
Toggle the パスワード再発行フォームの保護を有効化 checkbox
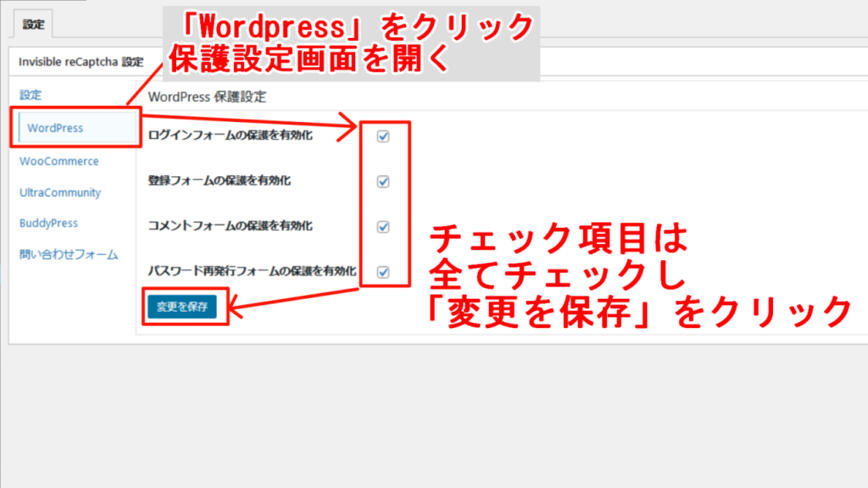pyautogui.click(x=383, y=272)
